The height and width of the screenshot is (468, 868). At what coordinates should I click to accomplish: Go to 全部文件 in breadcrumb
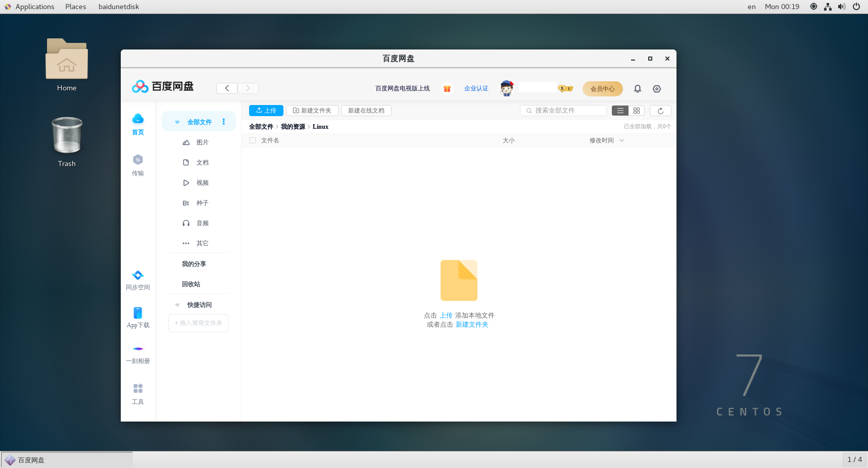pyautogui.click(x=261, y=127)
